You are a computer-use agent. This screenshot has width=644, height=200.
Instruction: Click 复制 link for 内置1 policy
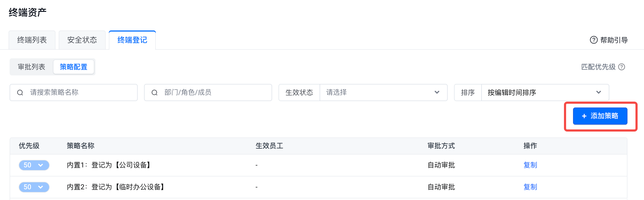point(530,165)
